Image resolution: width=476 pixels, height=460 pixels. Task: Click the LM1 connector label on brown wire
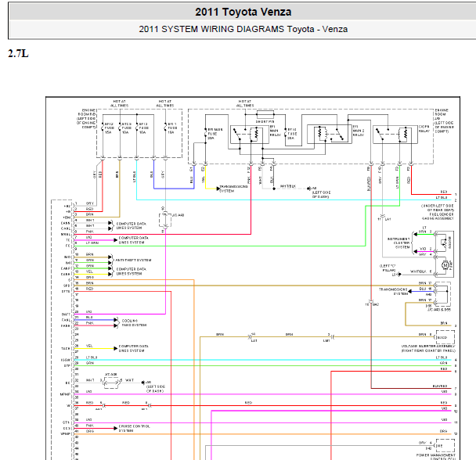(326, 341)
